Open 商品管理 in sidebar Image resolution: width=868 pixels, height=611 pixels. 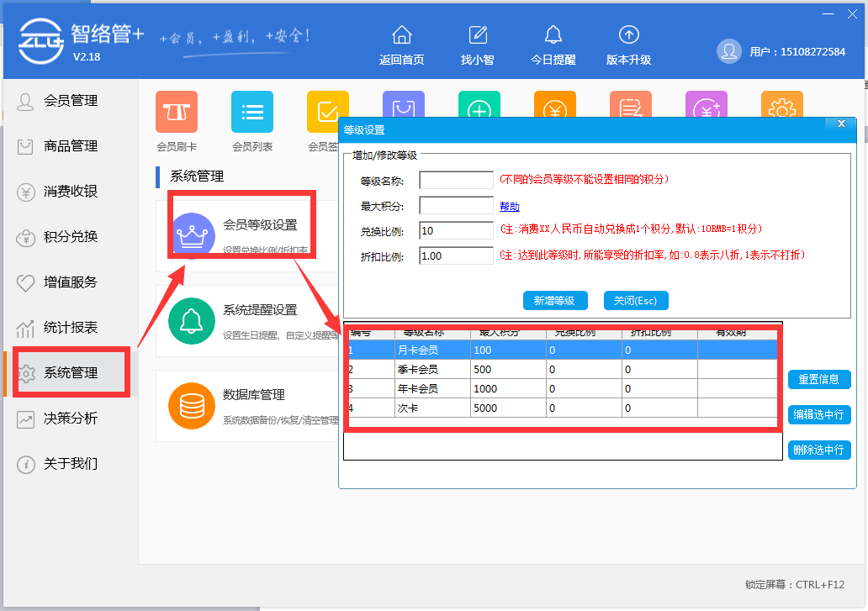(71, 146)
